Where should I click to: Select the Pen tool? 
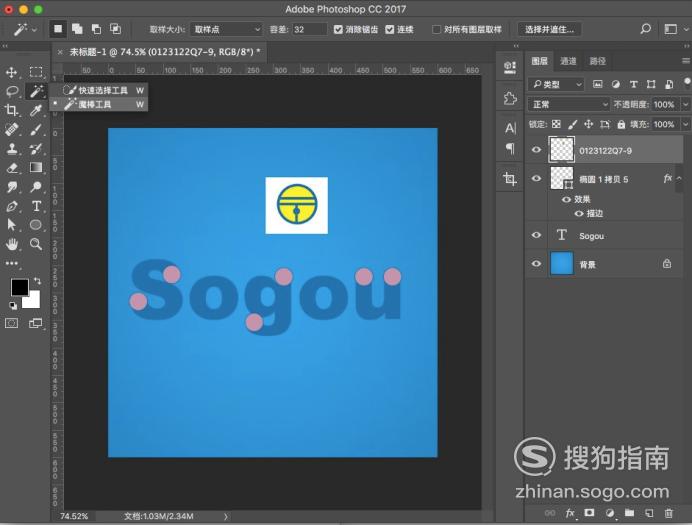[x=12, y=206]
